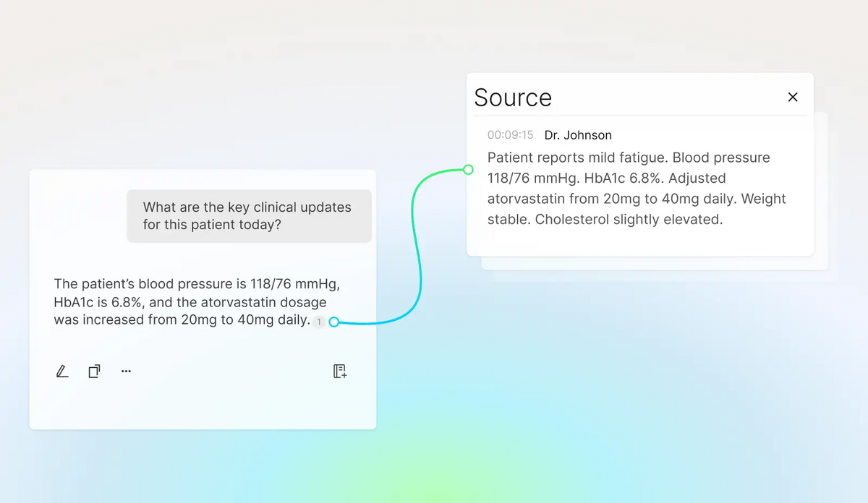Click the green connector node on Source panel
The width and height of the screenshot is (868, 503).
[x=468, y=170]
